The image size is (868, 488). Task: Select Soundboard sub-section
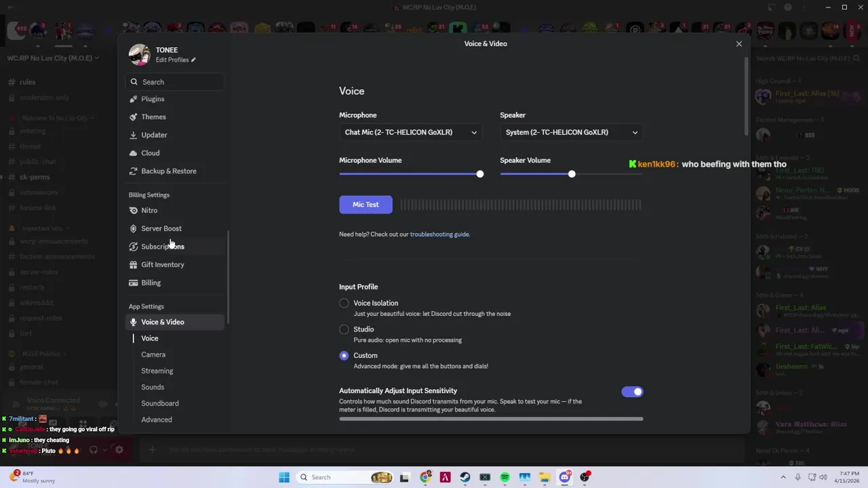click(160, 403)
